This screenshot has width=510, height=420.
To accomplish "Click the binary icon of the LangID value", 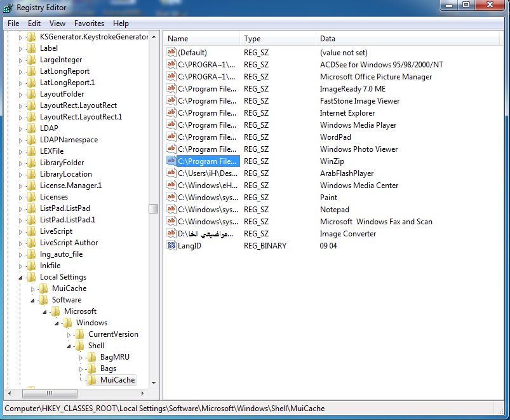I will tap(171, 245).
